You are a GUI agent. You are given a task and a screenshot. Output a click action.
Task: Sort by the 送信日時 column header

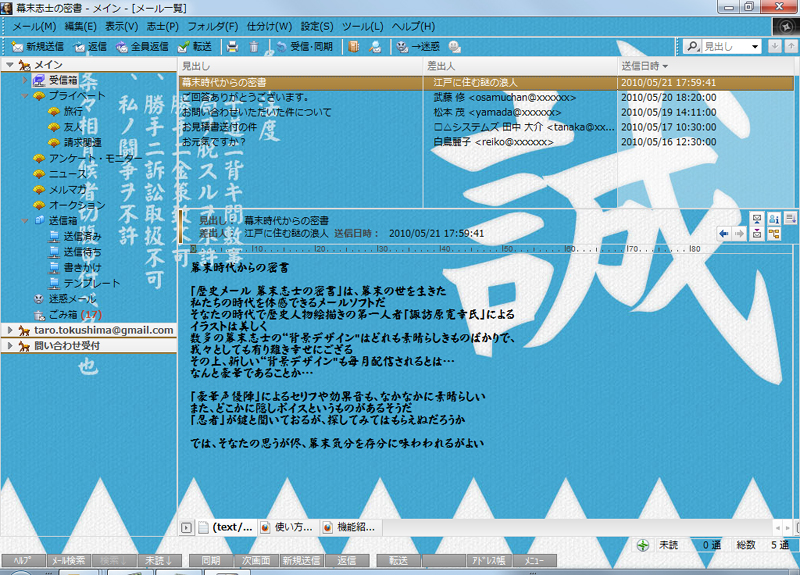tap(706, 66)
